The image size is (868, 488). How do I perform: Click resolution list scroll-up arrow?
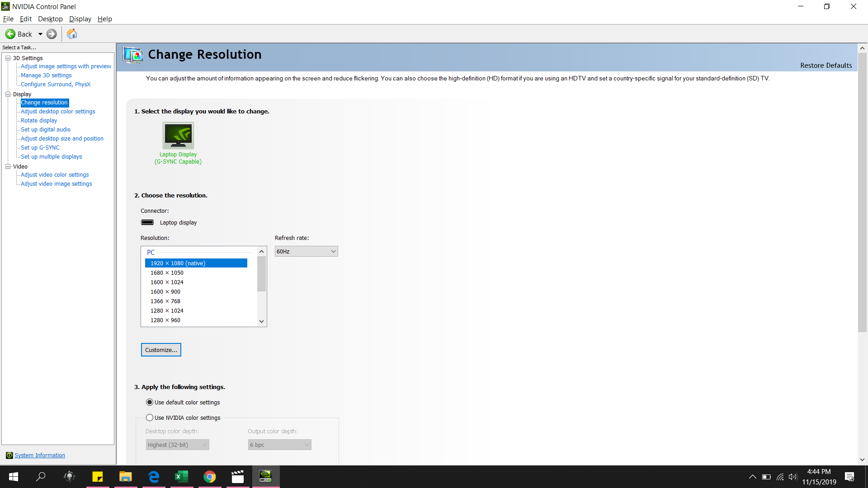tap(261, 251)
